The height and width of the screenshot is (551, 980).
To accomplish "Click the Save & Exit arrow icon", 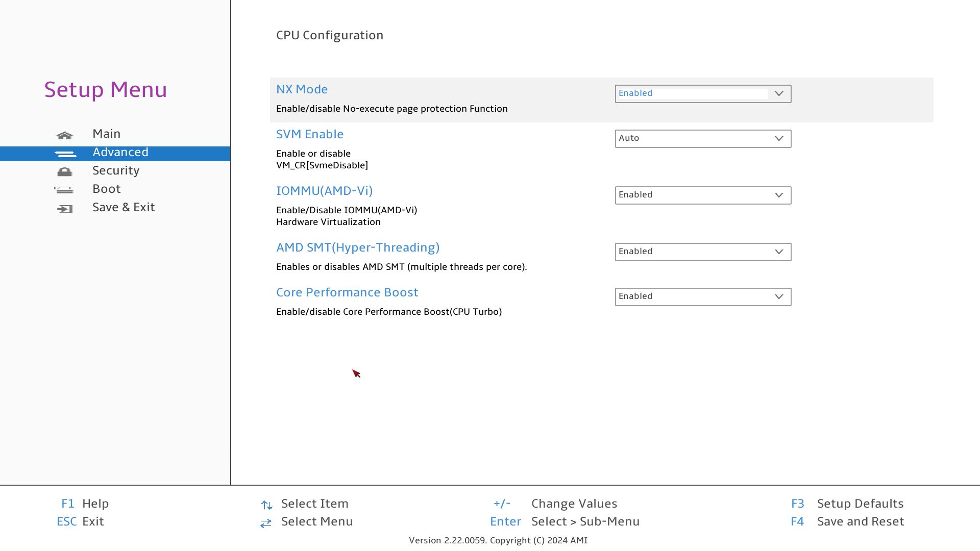I will [x=65, y=209].
